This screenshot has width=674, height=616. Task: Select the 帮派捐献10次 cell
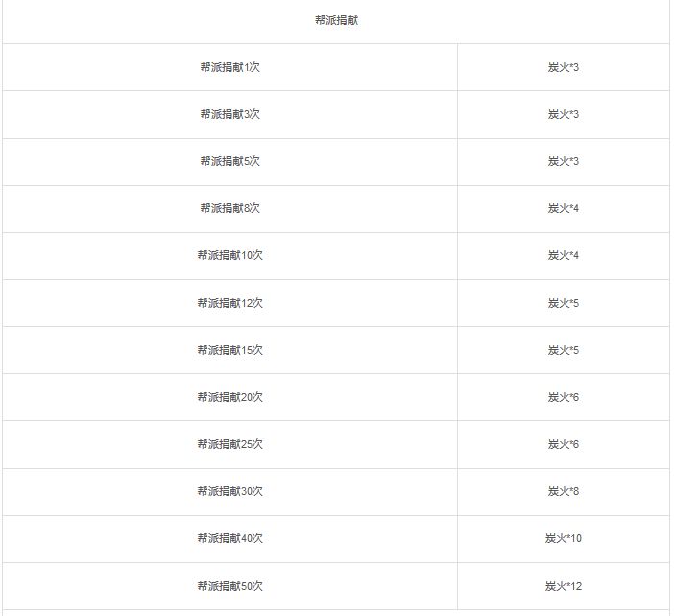[230, 255]
